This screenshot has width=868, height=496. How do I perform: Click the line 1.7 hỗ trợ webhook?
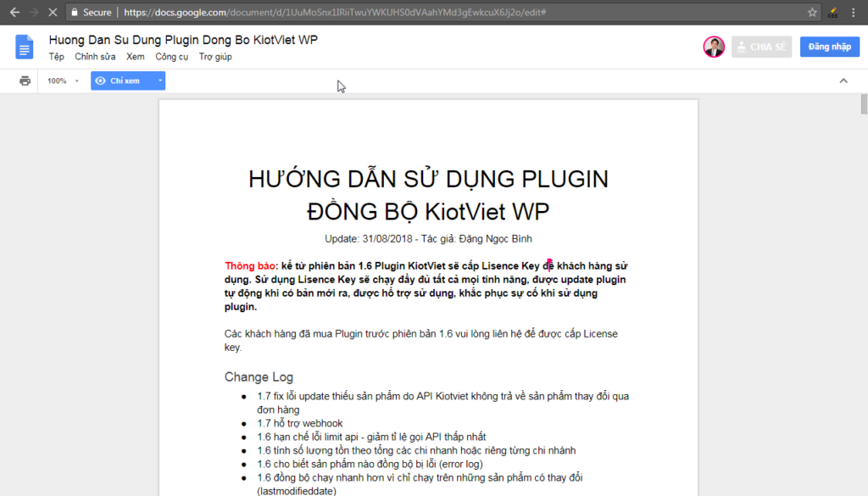pos(299,423)
